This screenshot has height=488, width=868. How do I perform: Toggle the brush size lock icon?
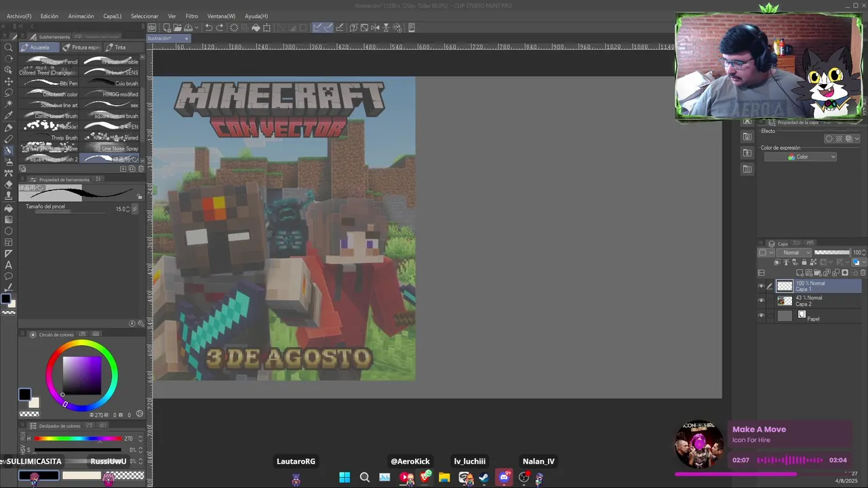[x=140, y=197]
